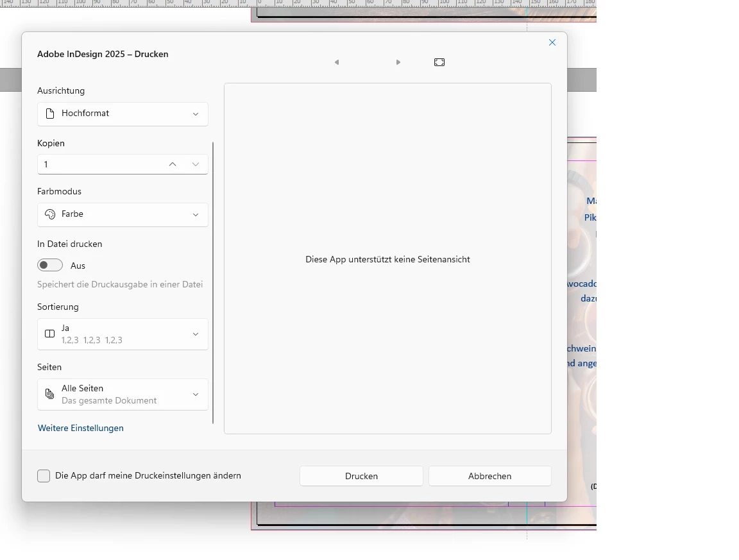Close the Drucken dialog with X
The height and width of the screenshot is (560, 739).
(x=552, y=42)
